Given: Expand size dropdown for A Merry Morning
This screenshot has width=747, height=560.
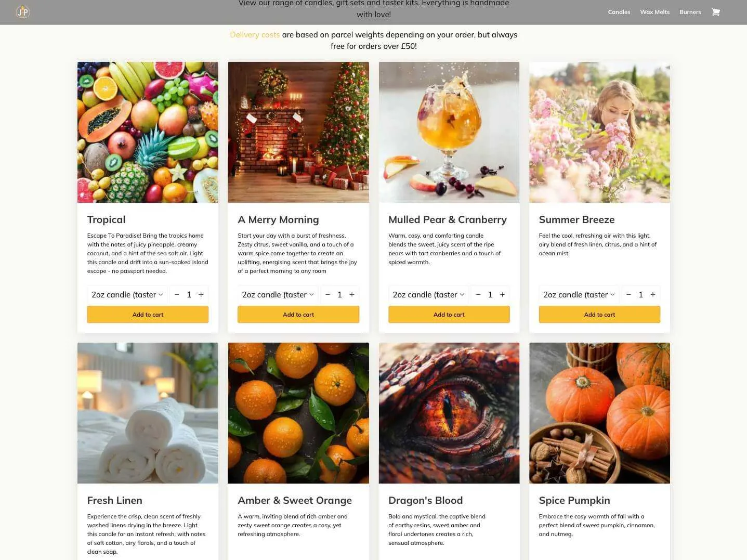Looking at the screenshot, I should point(278,294).
